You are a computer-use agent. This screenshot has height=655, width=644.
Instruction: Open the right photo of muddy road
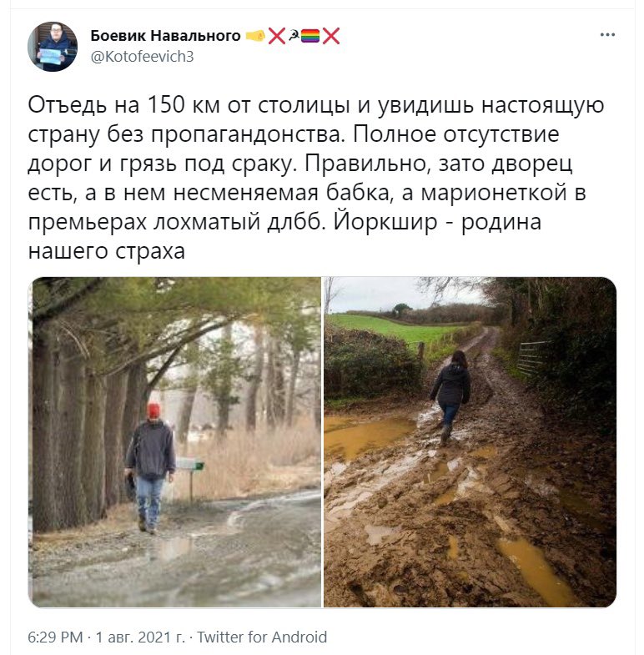pos(470,441)
